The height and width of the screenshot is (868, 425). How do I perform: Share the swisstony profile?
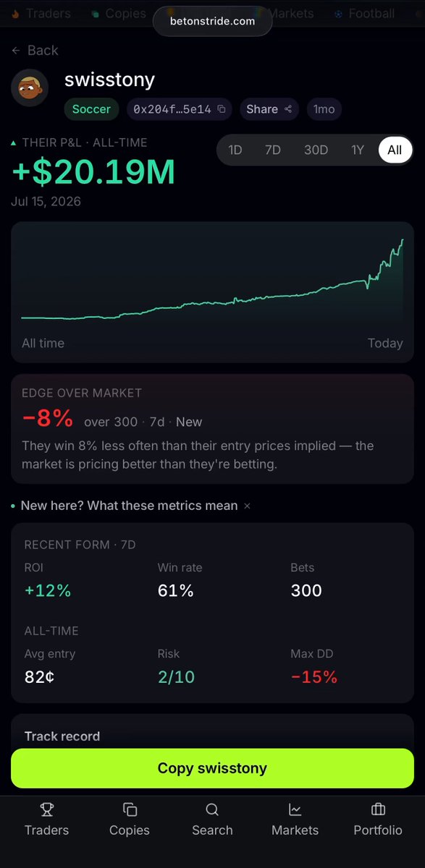tap(269, 109)
